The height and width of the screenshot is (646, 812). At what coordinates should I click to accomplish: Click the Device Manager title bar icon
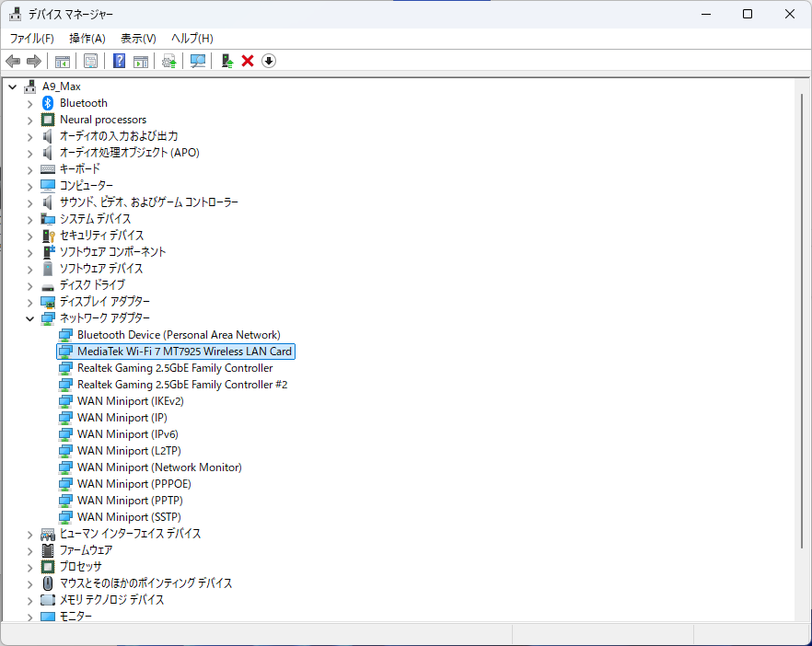[x=15, y=14]
